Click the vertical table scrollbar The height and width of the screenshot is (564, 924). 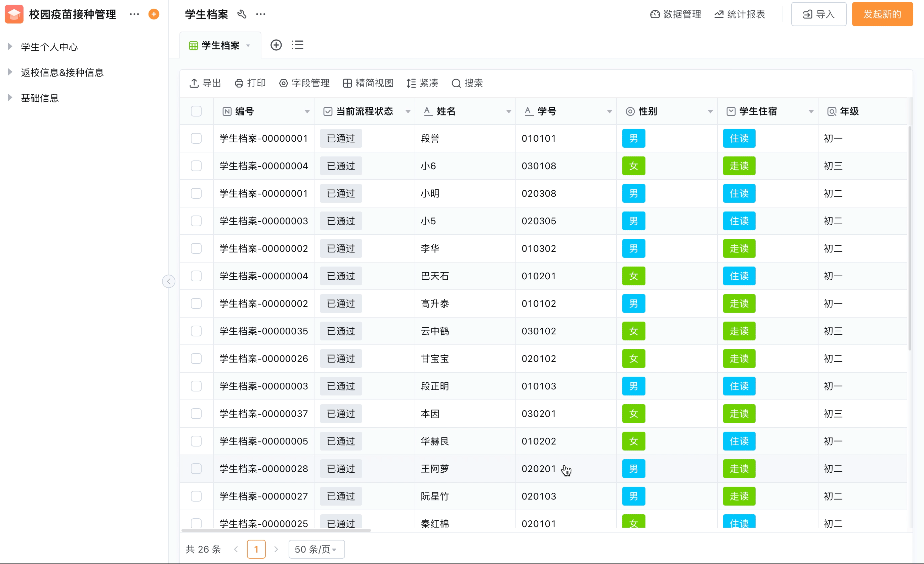point(910,238)
